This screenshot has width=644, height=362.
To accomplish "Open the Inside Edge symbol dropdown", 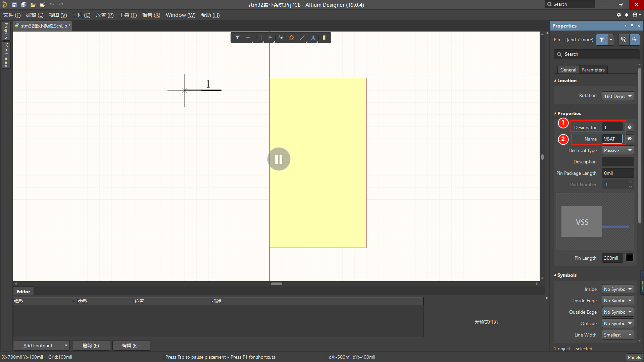I will [x=617, y=301].
